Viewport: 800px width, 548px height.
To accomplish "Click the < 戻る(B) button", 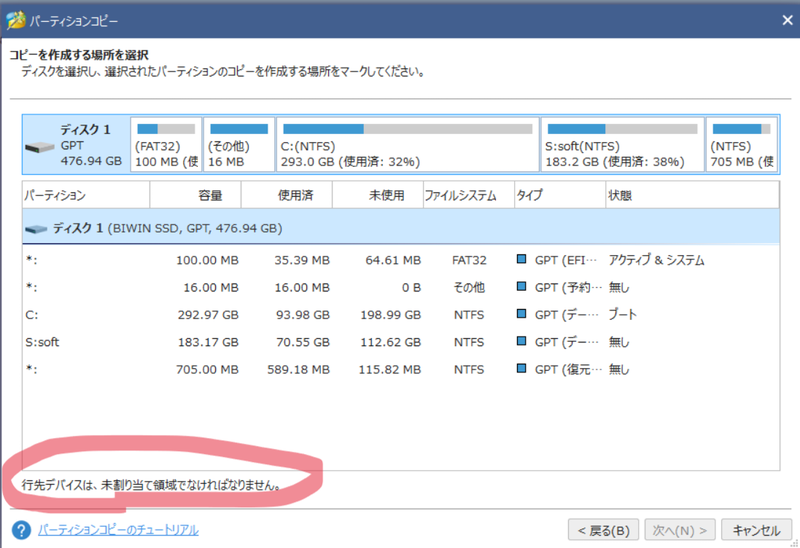I will click(x=603, y=530).
